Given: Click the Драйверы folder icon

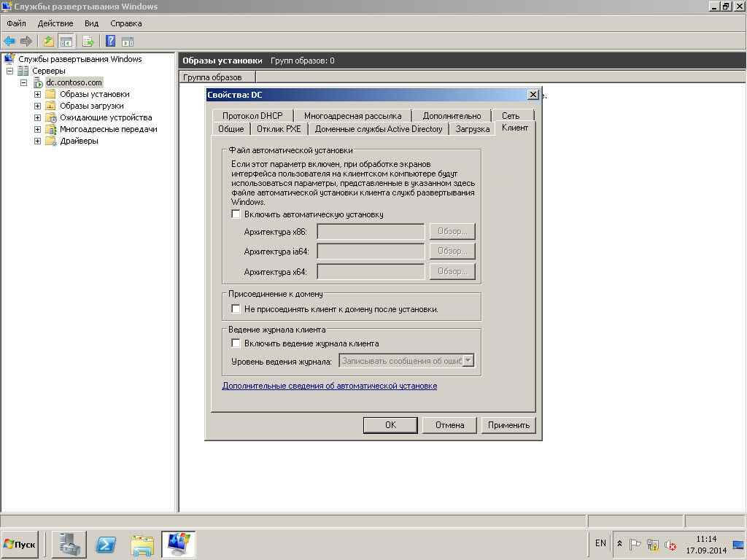Looking at the screenshot, I should [51, 141].
